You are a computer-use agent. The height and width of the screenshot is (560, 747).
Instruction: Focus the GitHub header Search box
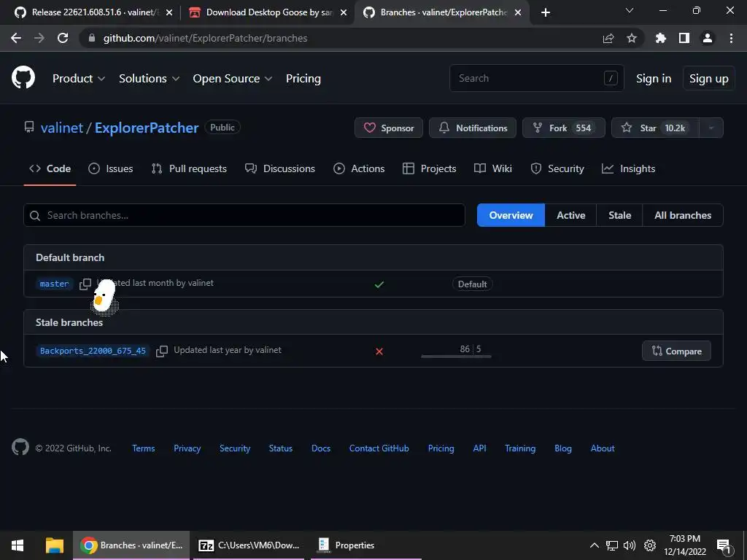point(536,78)
